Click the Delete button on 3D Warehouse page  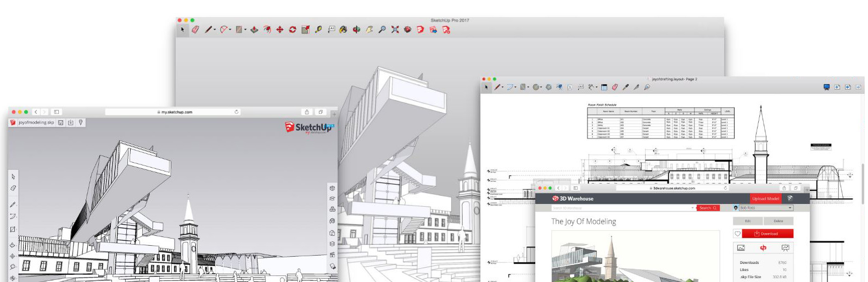click(779, 220)
